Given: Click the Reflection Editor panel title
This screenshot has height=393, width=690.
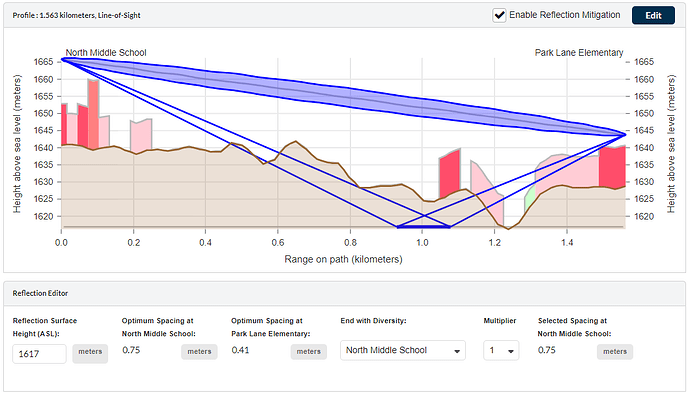Looking at the screenshot, I should pyautogui.click(x=40, y=293).
